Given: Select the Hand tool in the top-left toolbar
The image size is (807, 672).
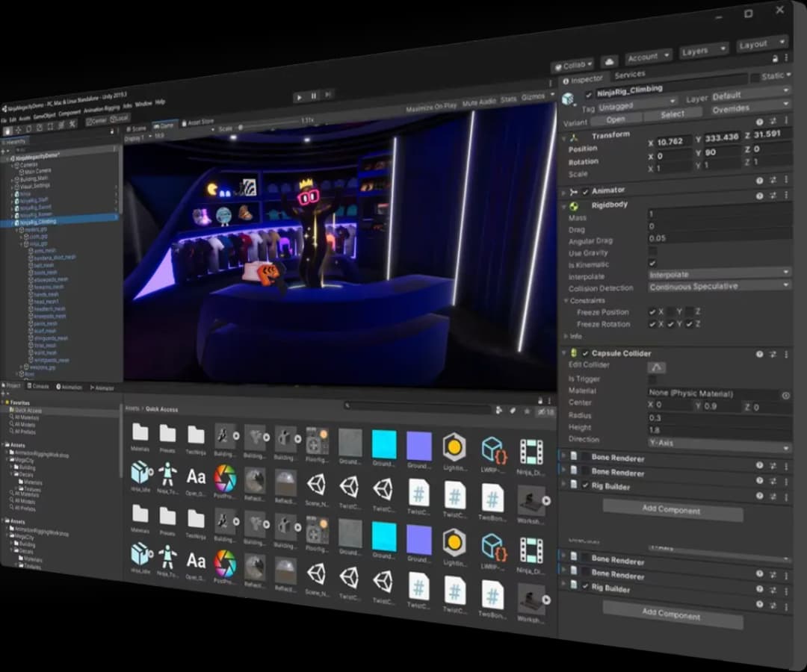Looking at the screenshot, I should click(7, 131).
